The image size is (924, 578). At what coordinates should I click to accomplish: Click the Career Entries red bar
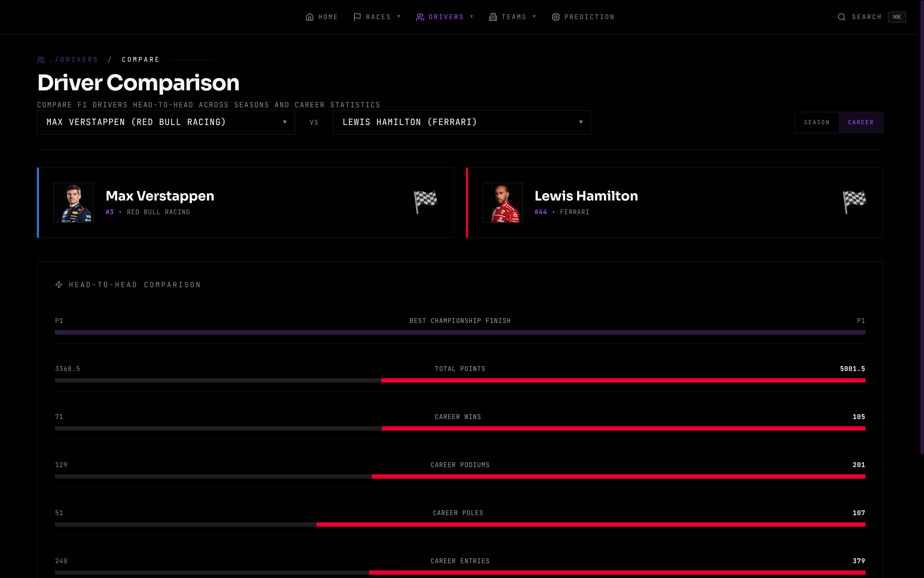(x=618, y=573)
